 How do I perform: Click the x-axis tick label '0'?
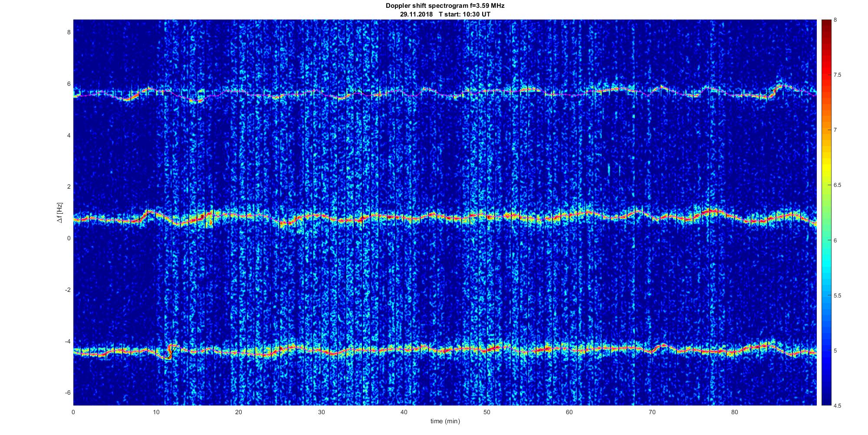pos(73,412)
